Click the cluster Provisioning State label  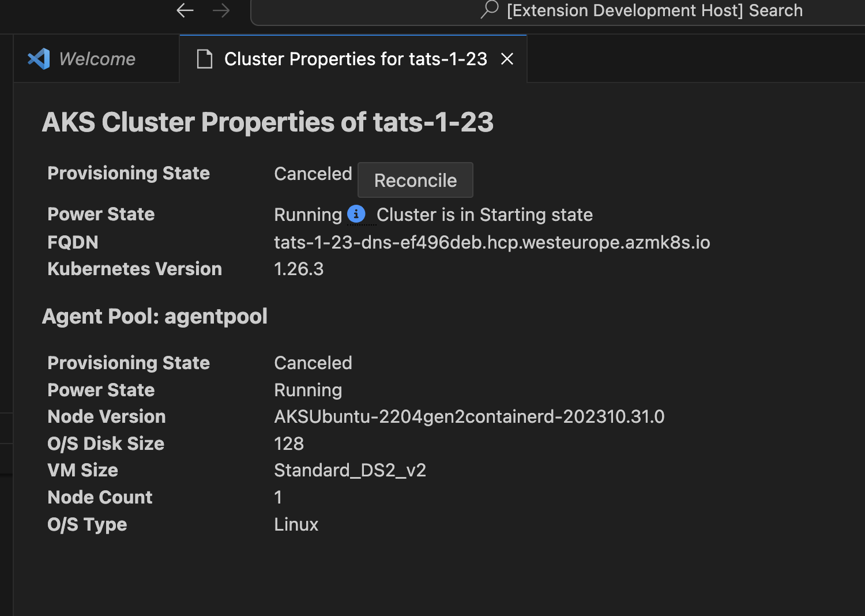tap(129, 173)
